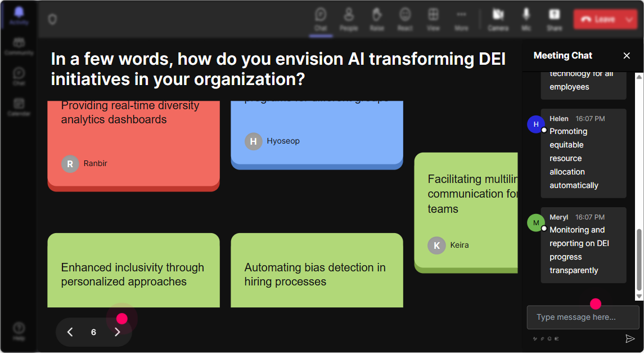Expand the Leave button dropdown arrow

pyautogui.click(x=630, y=19)
